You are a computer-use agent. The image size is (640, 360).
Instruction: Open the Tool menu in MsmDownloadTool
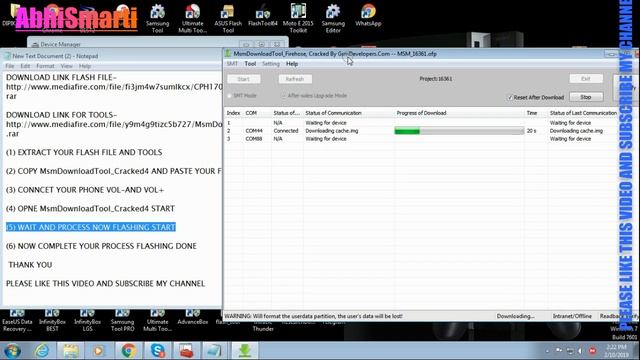click(250, 64)
